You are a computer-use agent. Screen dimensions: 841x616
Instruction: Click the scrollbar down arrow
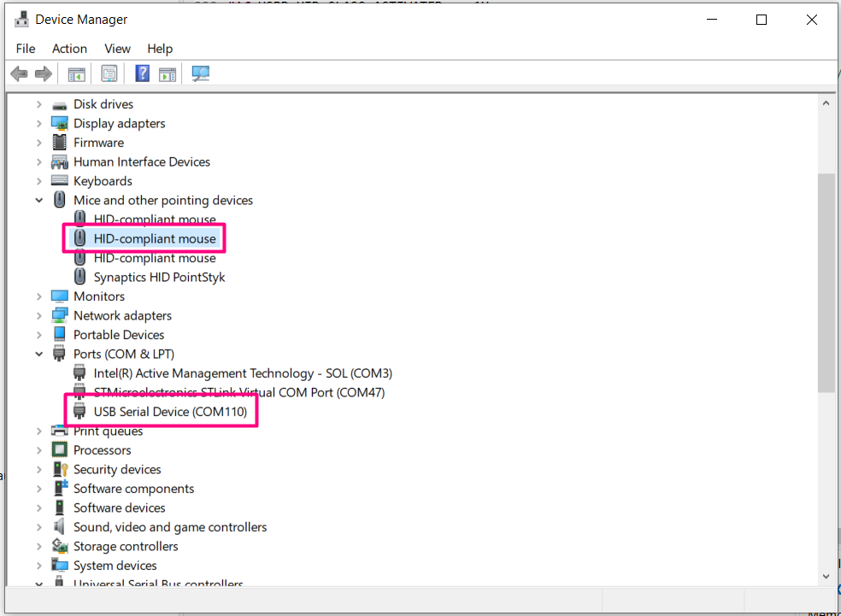pyautogui.click(x=826, y=577)
